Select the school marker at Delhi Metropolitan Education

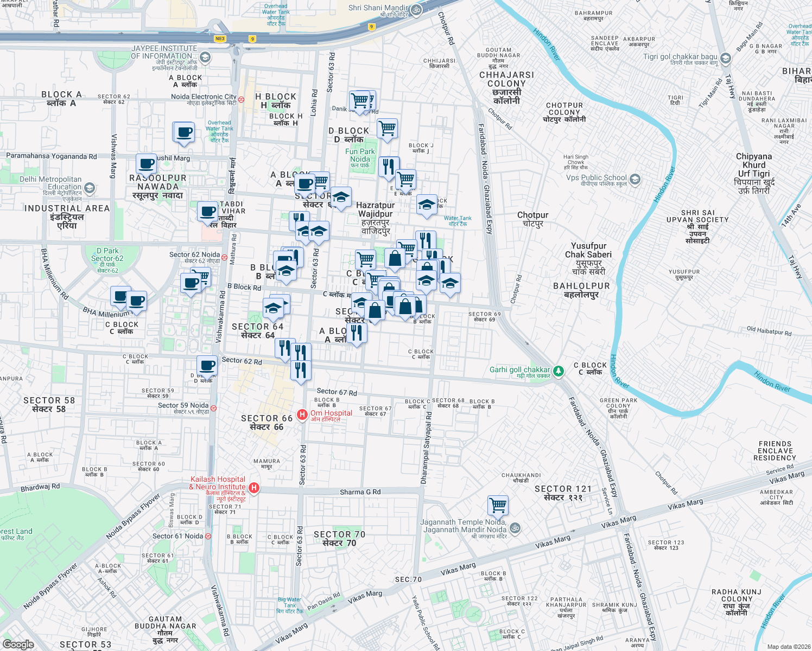(88, 188)
